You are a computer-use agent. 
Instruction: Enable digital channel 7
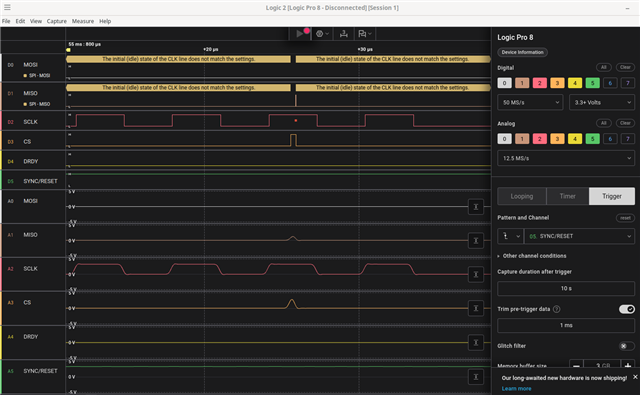point(628,83)
